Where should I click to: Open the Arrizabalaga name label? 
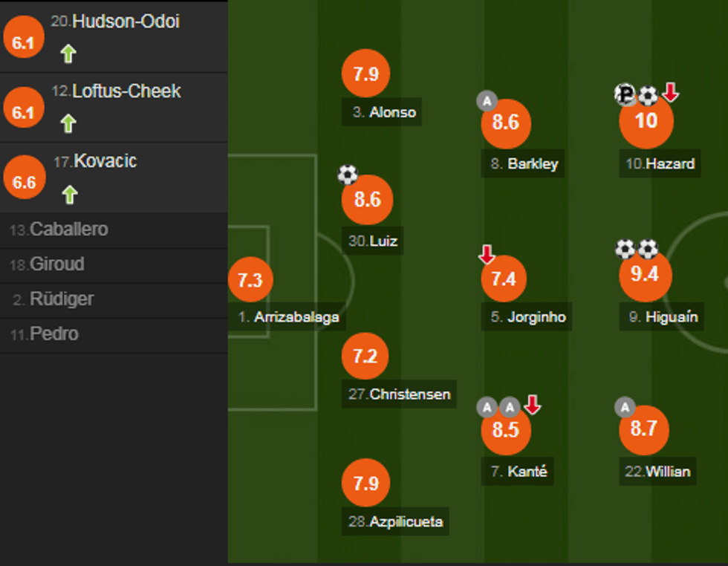click(296, 317)
